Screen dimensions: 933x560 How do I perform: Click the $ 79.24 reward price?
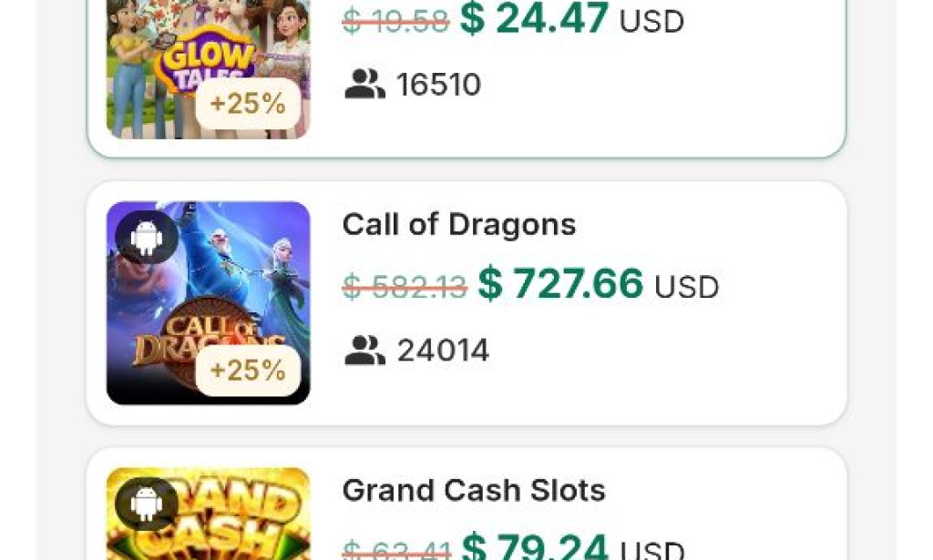(535, 548)
